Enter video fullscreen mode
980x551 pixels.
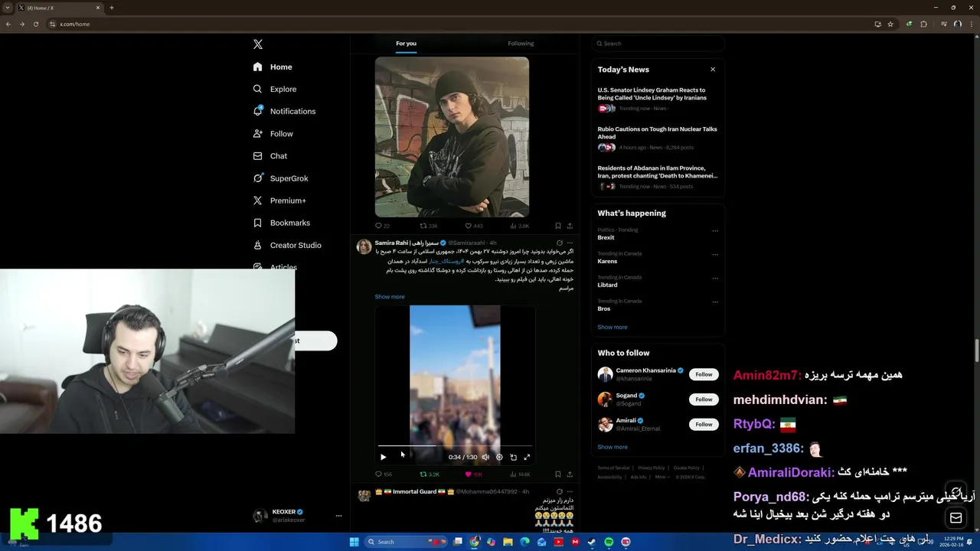click(527, 457)
